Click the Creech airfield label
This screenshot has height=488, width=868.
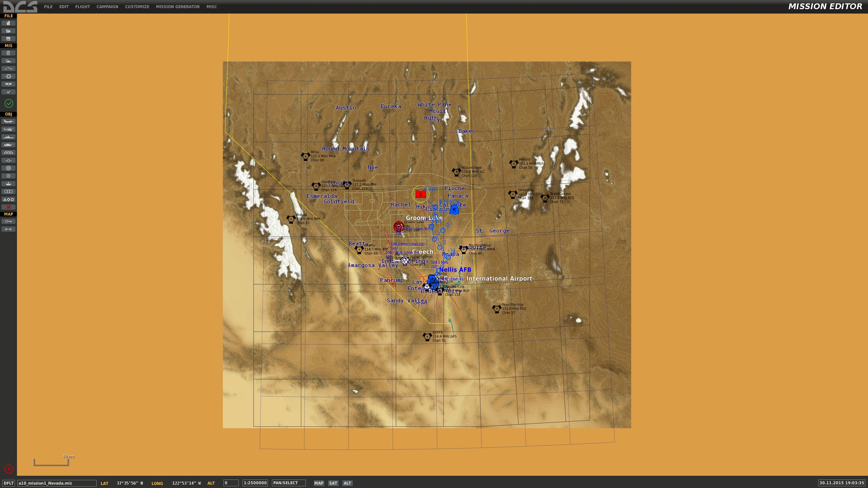422,252
